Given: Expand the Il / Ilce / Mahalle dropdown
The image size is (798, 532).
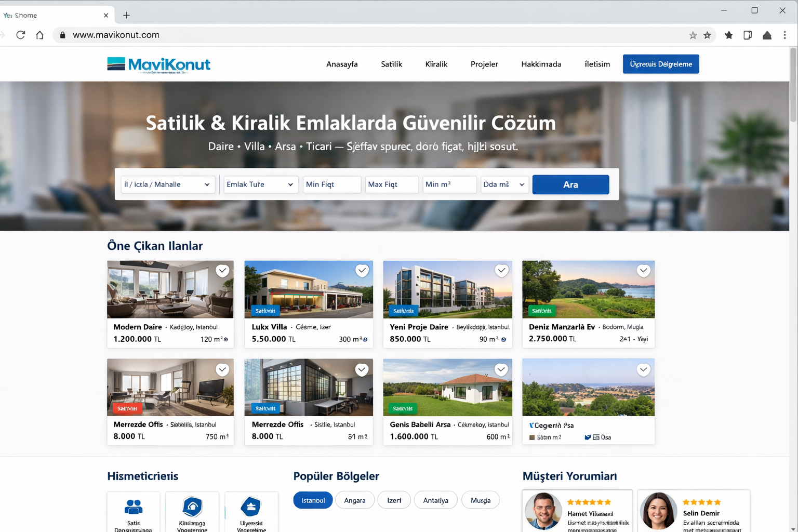Looking at the screenshot, I should pyautogui.click(x=167, y=184).
